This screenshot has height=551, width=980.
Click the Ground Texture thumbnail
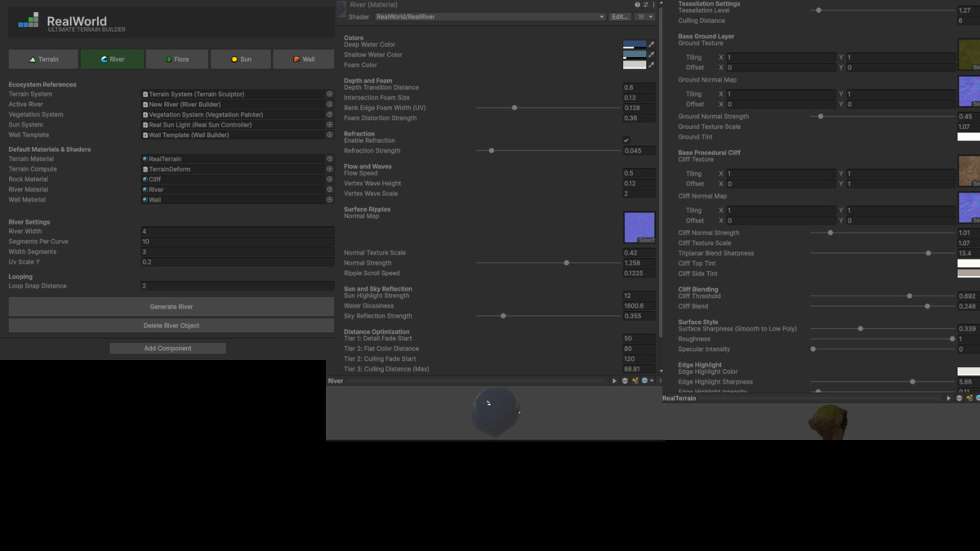pos(969,54)
